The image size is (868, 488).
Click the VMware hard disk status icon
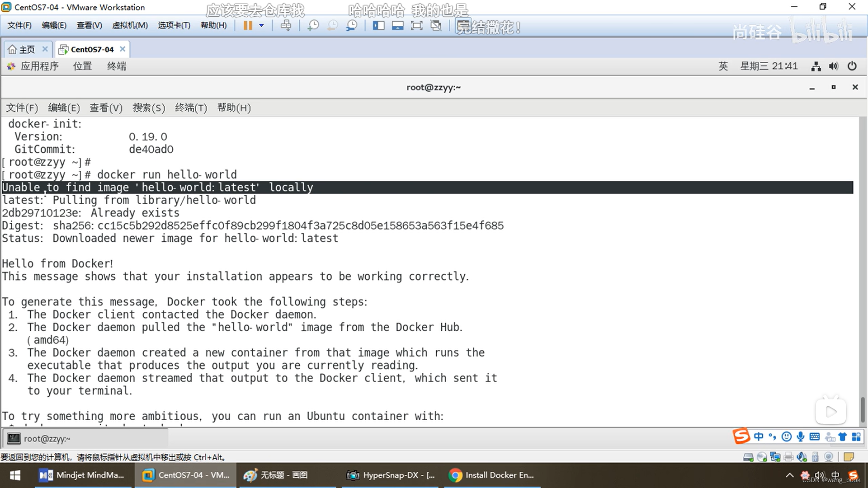click(748, 457)
